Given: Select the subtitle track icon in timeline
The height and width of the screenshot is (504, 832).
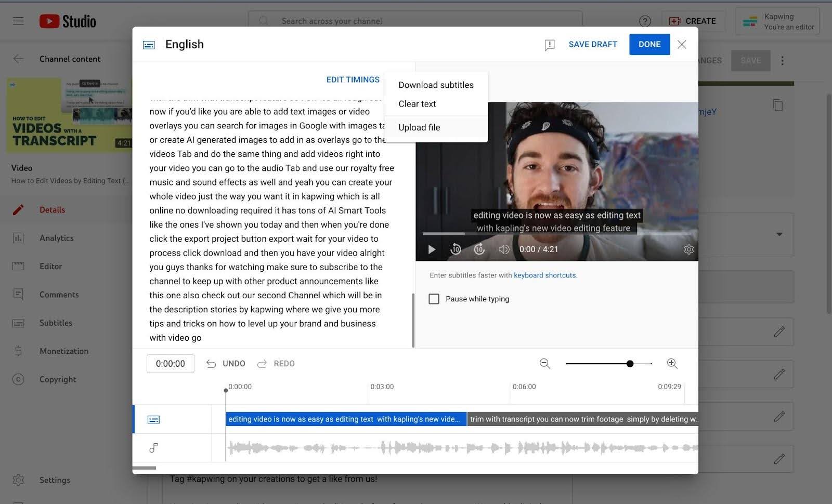Looking at the screenshot, I should click(153, 419).
